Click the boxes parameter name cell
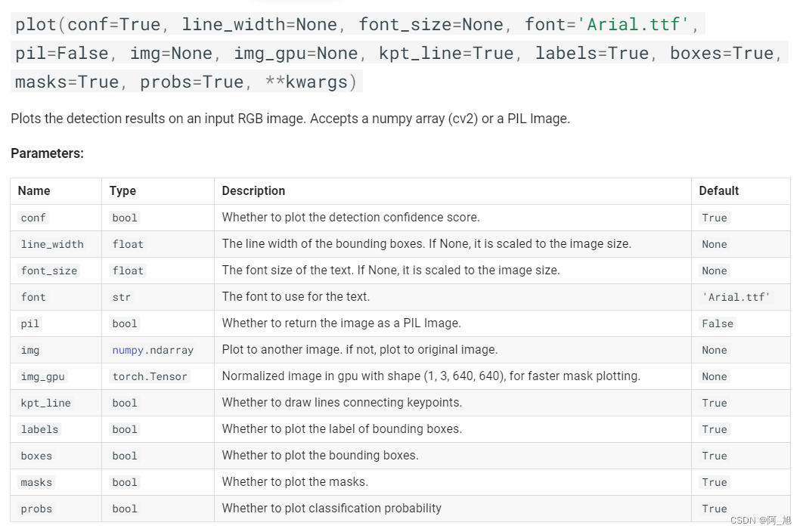Screen dimensions: 803x532 [36, 456]
